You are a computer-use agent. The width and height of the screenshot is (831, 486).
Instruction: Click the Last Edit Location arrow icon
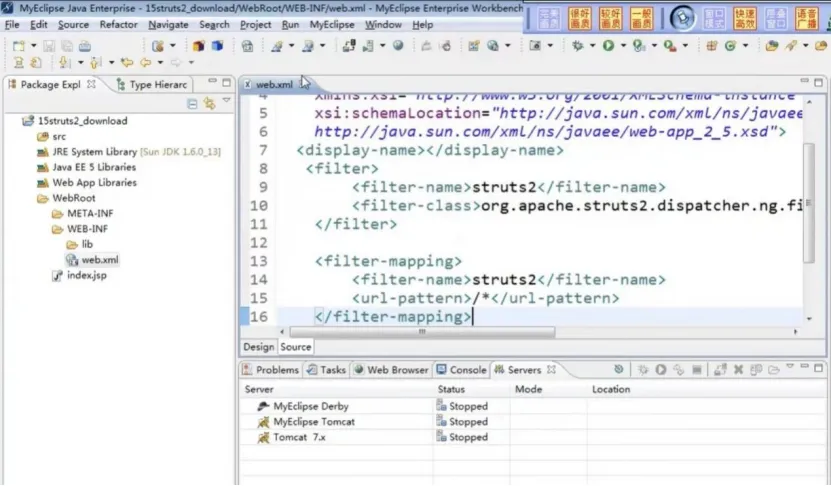coord(127,63)
